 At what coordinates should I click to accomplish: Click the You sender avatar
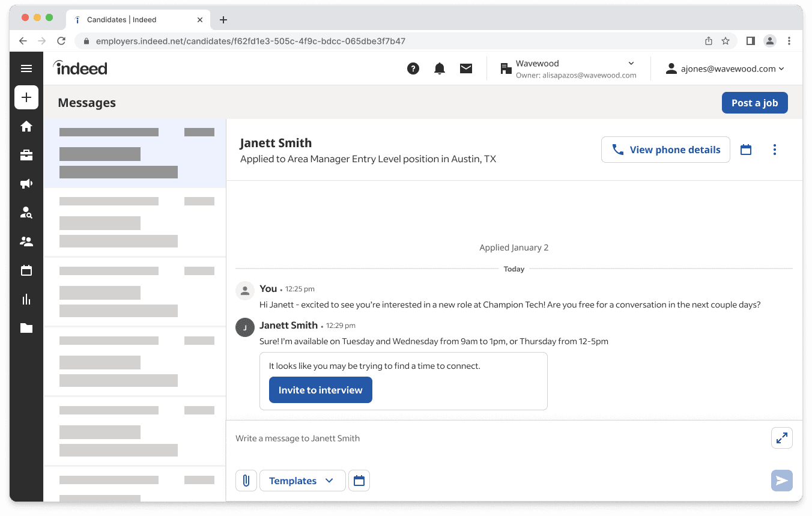[245, 291]
